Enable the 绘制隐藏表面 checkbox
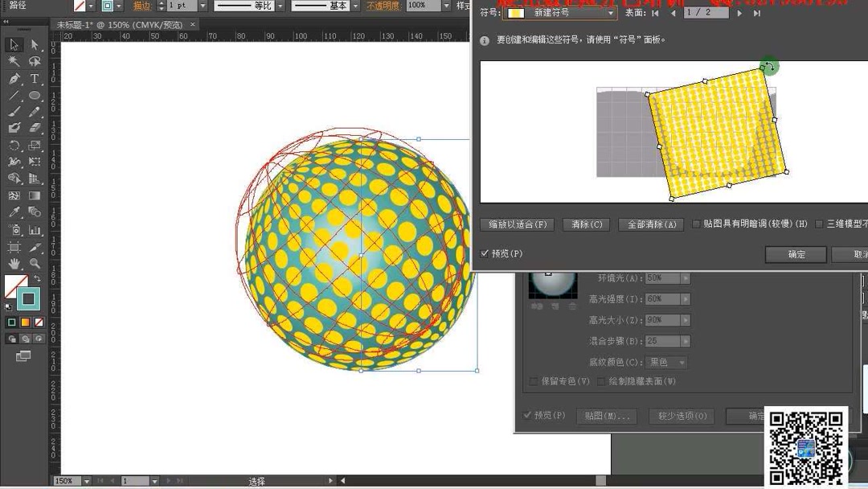868x489 pixels. (601, 381)
